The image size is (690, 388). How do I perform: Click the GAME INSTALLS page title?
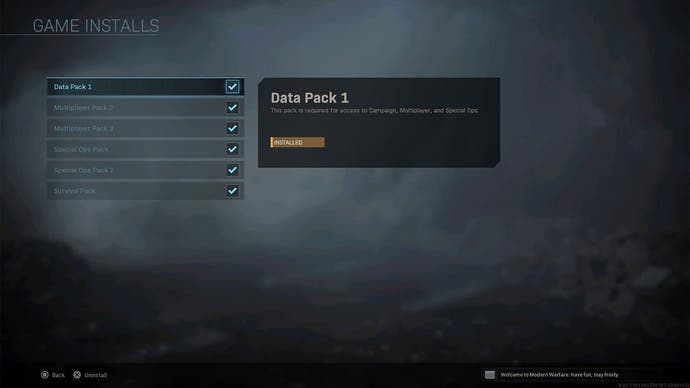(96, 26)
